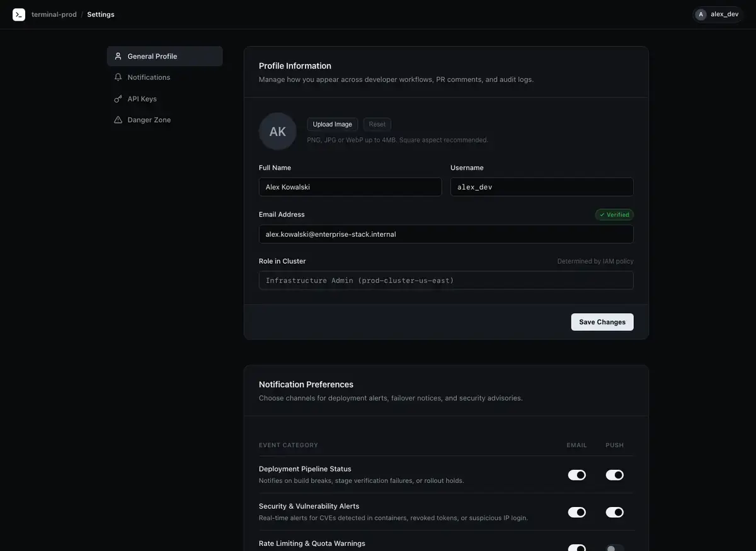Go to terminal-prod breadcrumb link
This screenshot has height=551, width=756.
coord(54,14)
